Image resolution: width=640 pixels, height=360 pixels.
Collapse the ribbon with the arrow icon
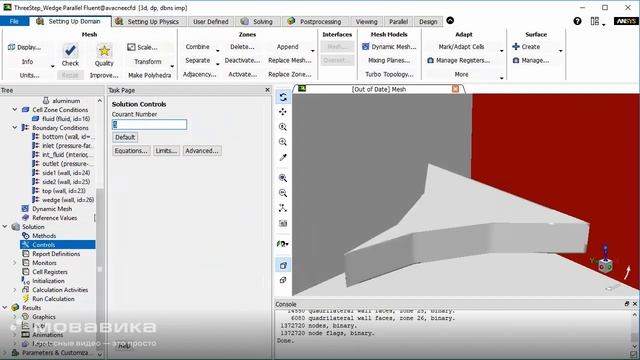point(450,20)
